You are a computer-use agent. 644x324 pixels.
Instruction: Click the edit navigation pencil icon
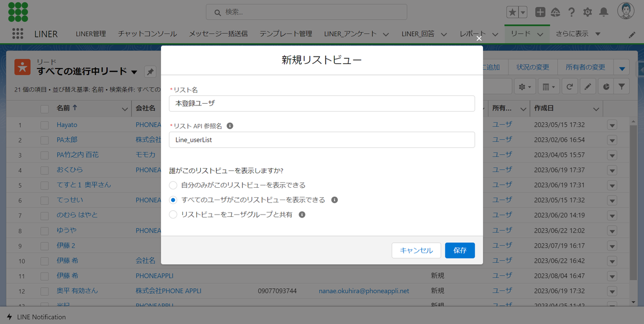coord(632,35)
